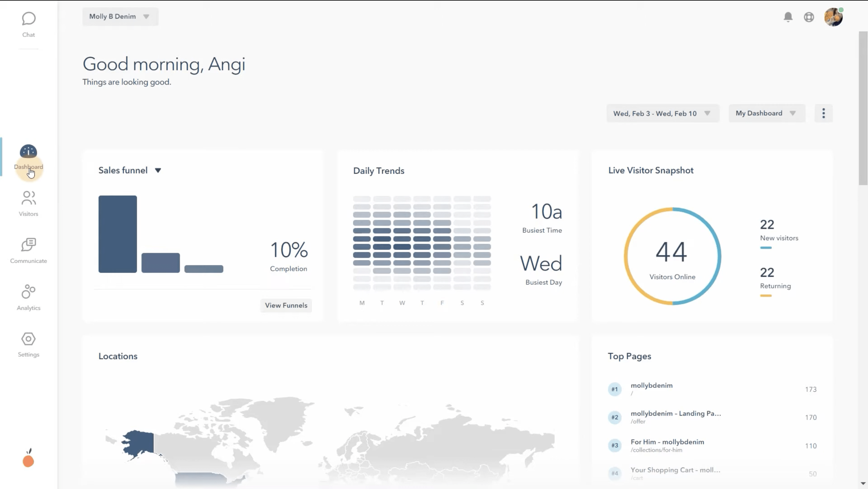Open the date range dropdown Wed, Feb 3 - Wed, Feb 10
The height and width of the screenshot is (489, 868).
point(663,113)
